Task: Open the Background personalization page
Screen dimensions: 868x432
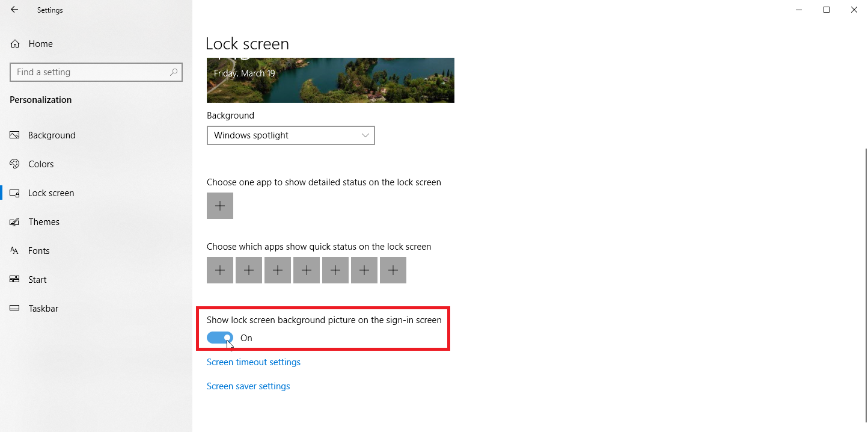Action: [x=52, y=135]
